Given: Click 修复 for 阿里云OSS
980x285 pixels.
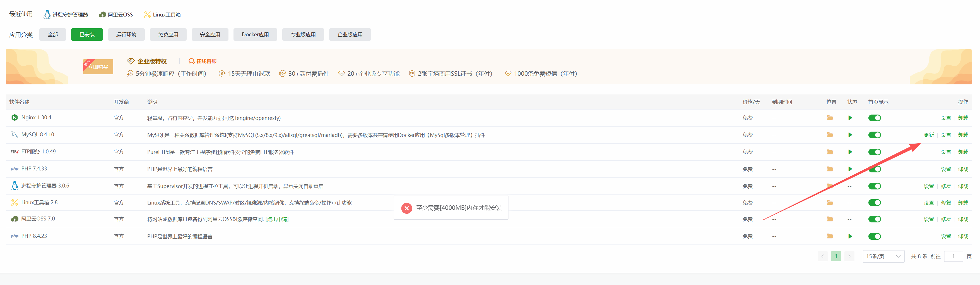Looking at the screenshot, I should pos(946,219).
